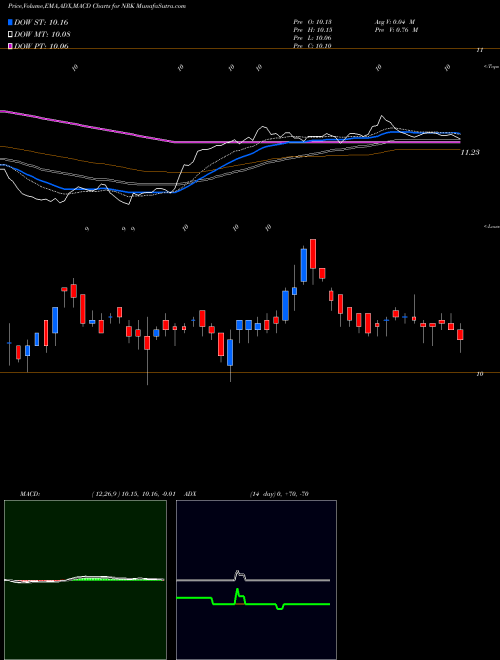Click the '11' price axis label
Image resolution: width=500 pixels, height=660 pixels.
[x=479, y=50]
